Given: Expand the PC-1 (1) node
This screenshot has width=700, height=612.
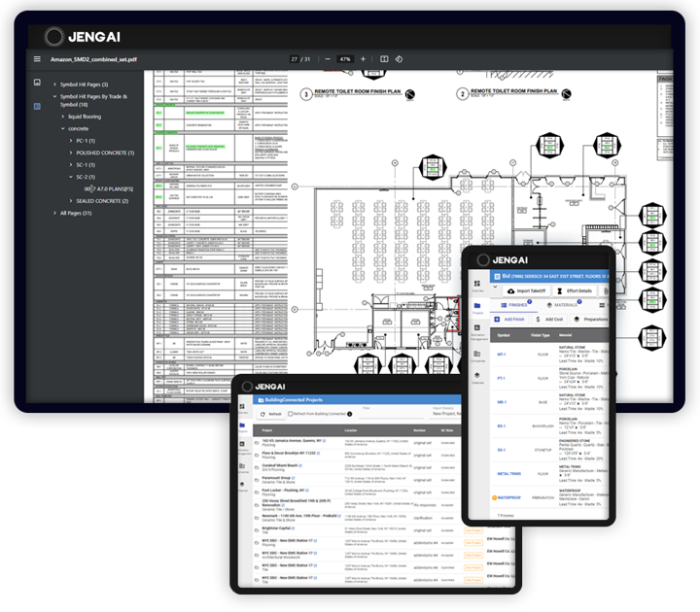Looking at the screenshot, I should (x=71, y=141).
